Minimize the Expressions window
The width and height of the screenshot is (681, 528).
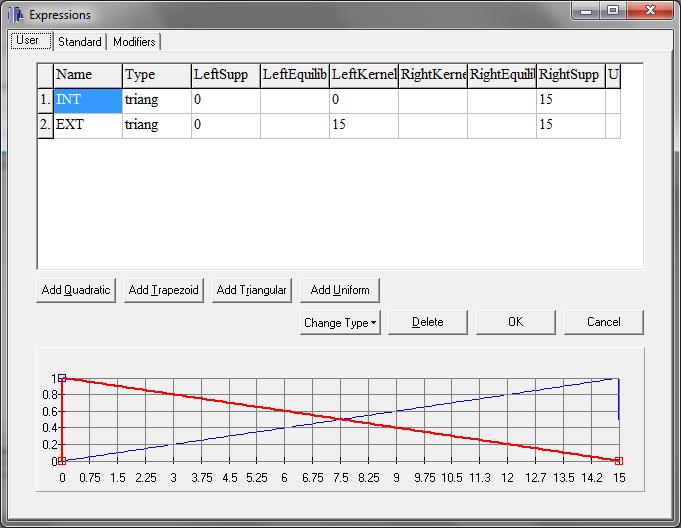586,10
